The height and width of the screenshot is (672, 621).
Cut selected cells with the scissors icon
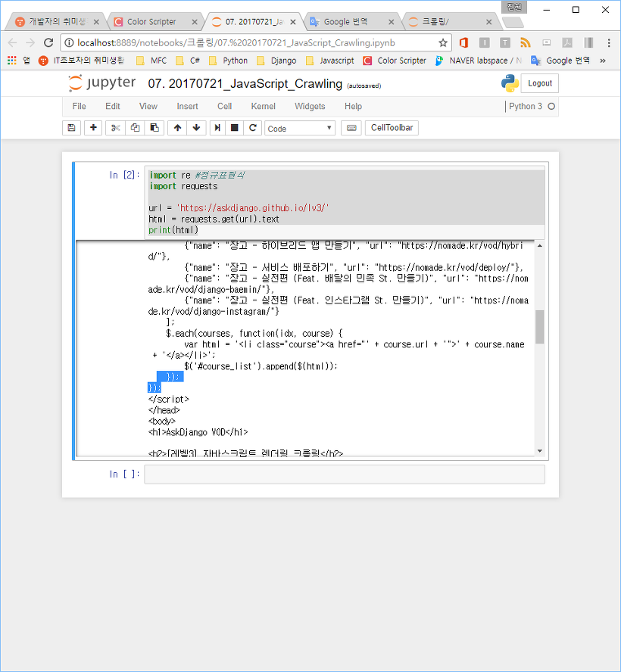[x=115, y=128]
